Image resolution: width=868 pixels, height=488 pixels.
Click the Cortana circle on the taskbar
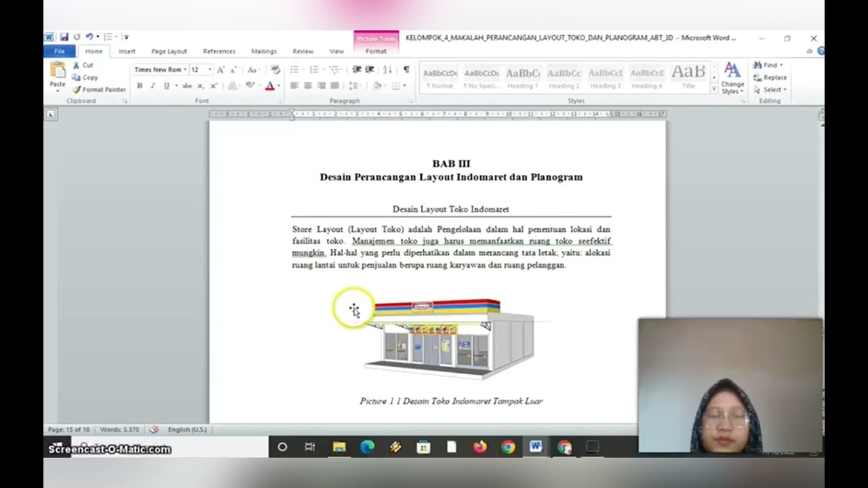[x=282, y=447]
